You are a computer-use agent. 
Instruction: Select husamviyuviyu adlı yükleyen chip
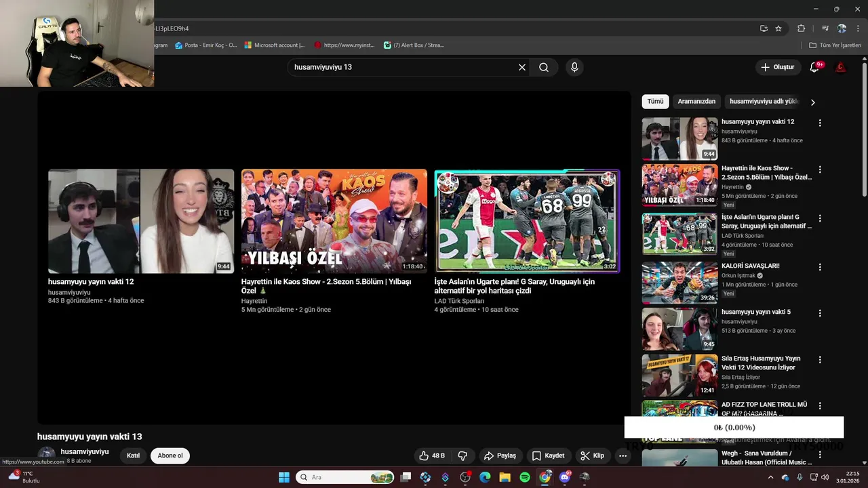tap(764, 102)
